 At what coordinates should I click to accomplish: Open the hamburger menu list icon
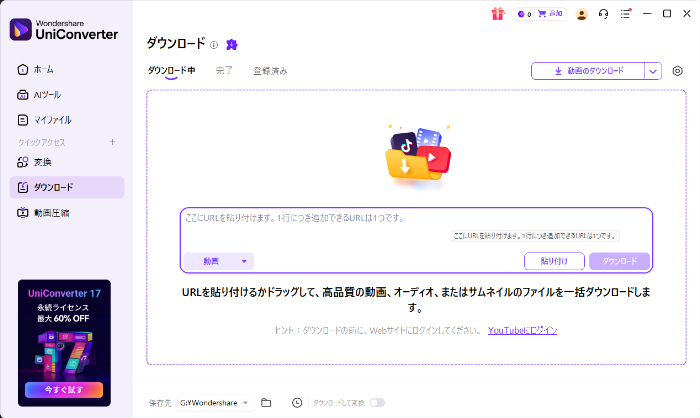(625, 14)
